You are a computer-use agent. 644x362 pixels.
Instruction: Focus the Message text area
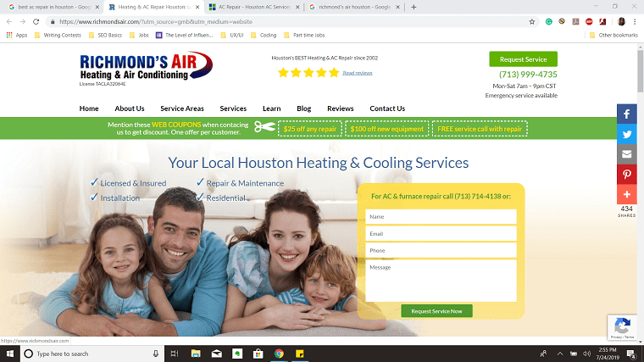(441, 281)
